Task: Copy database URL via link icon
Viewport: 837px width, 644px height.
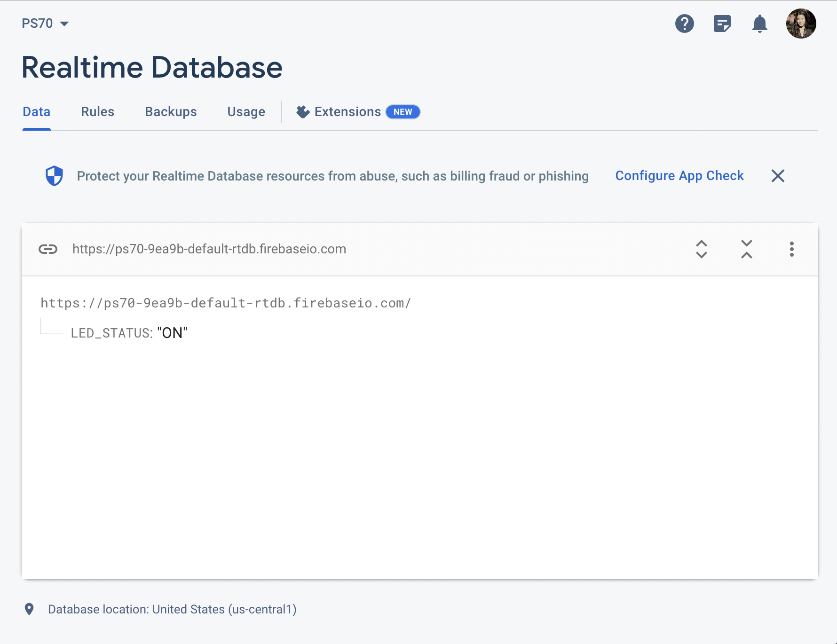Action: pyautogui.click(x=48, y=249)
